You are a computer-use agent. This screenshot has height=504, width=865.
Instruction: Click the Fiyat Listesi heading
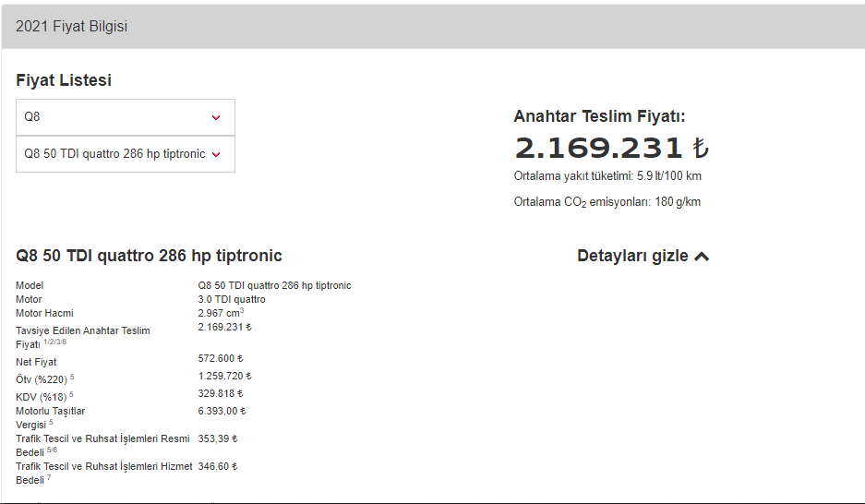pyautogui.click(x=64, y=80)
